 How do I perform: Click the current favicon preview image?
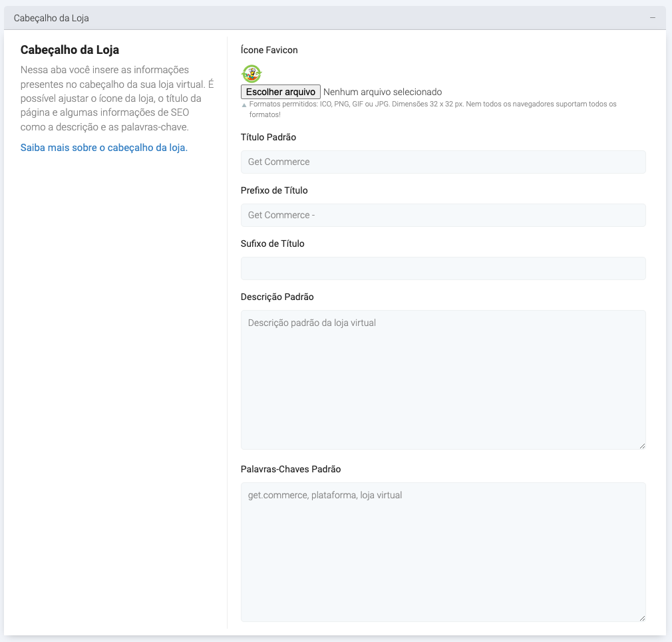coord(252,73)
